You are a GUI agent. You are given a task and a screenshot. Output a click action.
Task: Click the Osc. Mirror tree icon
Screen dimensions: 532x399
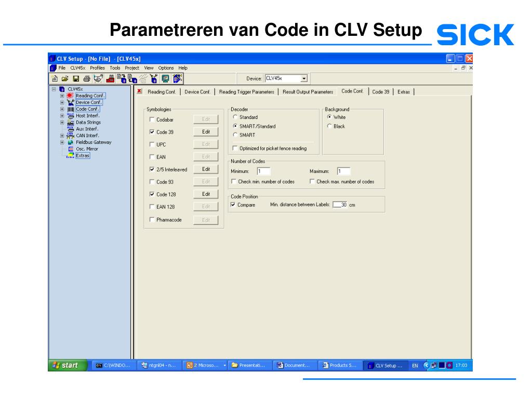(x=71, y=149)
